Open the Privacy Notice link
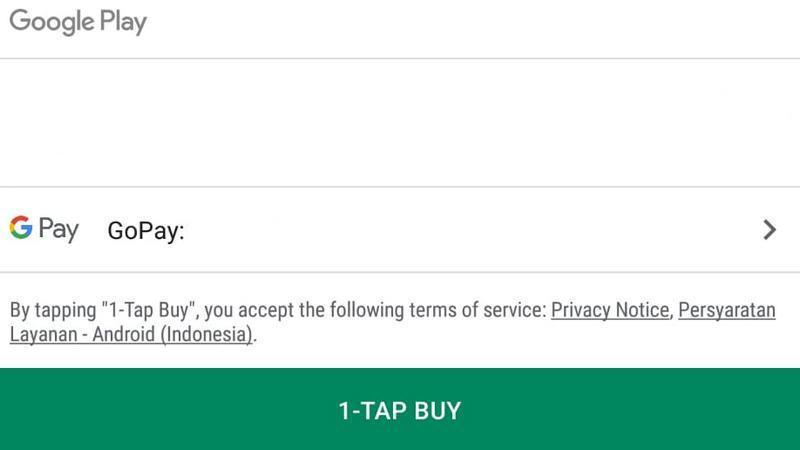This screenshot has height=450, width=800. pyautogui.click(x=610, y=310)
